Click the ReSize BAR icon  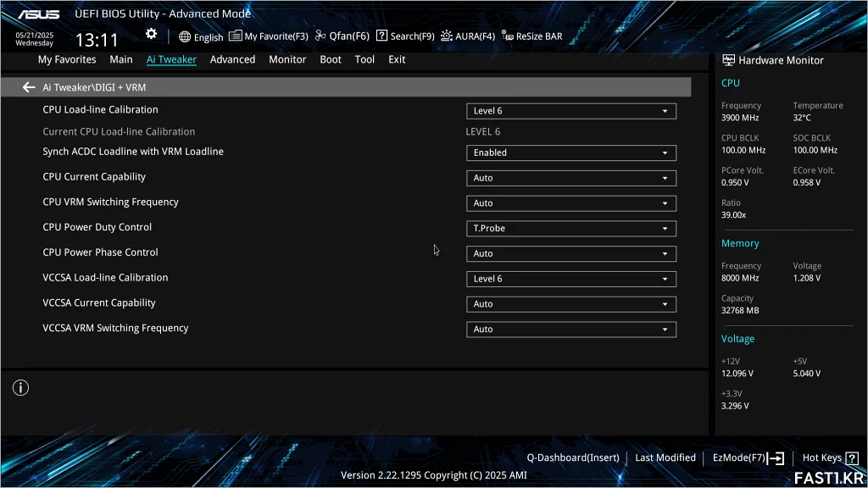point(507,36)
